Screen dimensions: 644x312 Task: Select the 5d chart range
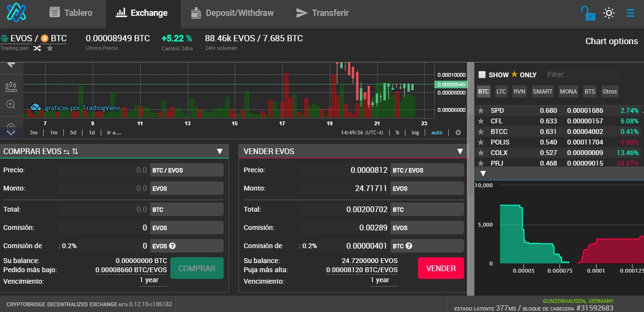73,132
